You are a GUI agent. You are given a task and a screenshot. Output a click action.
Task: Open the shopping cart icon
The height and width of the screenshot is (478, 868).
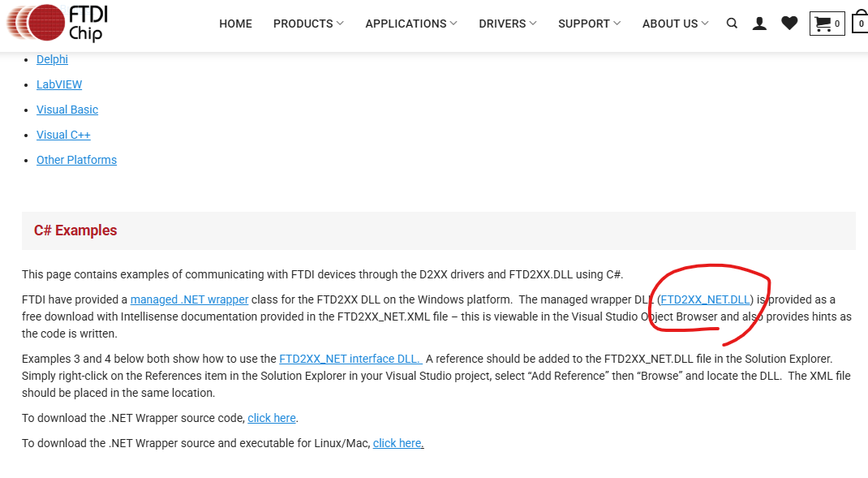click(x=827, y=24)
